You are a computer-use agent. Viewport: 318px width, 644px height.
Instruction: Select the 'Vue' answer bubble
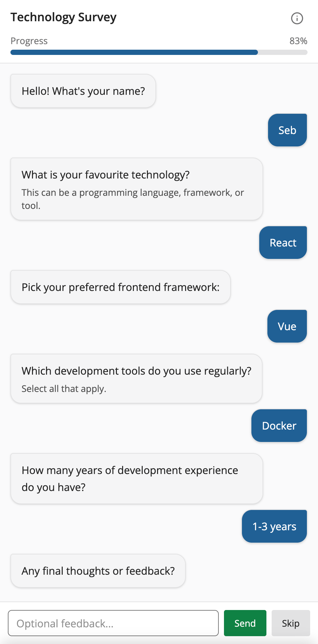tap(287, 326)
